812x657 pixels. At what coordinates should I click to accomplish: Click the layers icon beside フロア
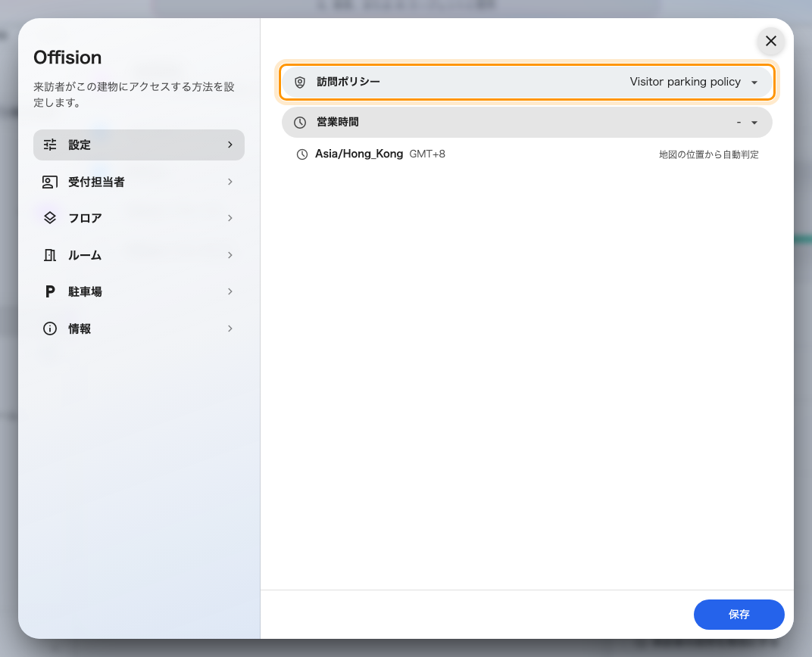(x=50, y=218)
